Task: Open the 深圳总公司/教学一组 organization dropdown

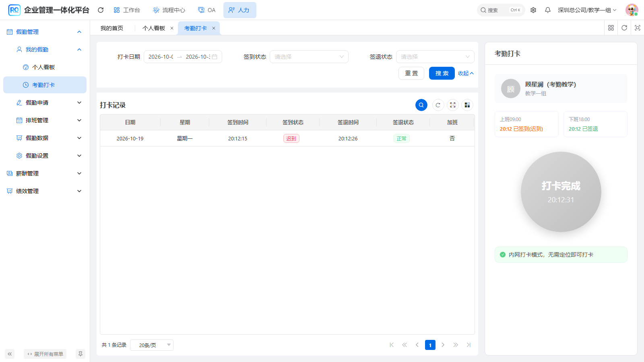Action: [x=587, y=10]
